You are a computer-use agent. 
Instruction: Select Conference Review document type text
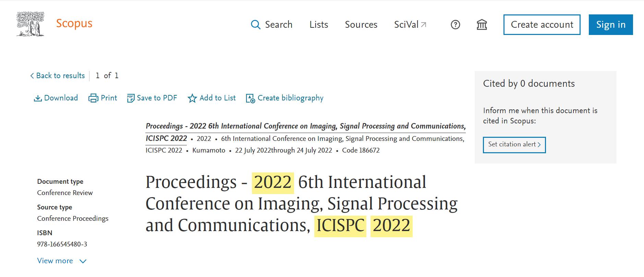pyautogui.click(x=65, y=193)
